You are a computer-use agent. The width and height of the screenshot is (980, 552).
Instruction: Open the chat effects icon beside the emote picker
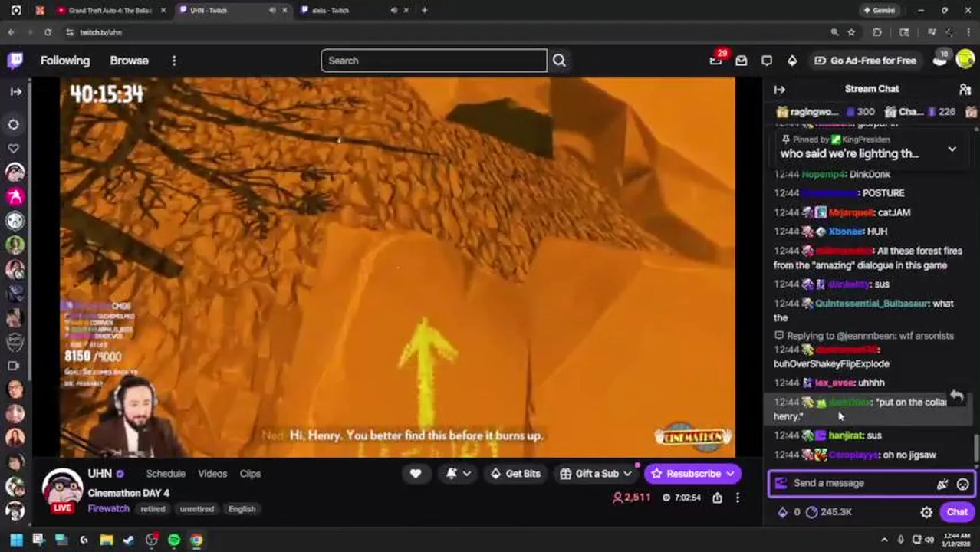[x=942, y=484]
